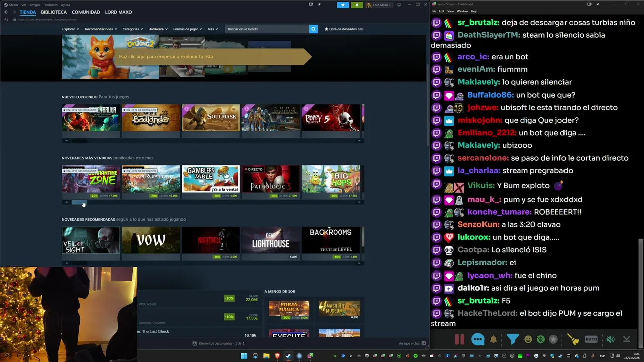Go forward with Steam forward arrow
Viewport: 644px width, 362px height.
(14, 12)
